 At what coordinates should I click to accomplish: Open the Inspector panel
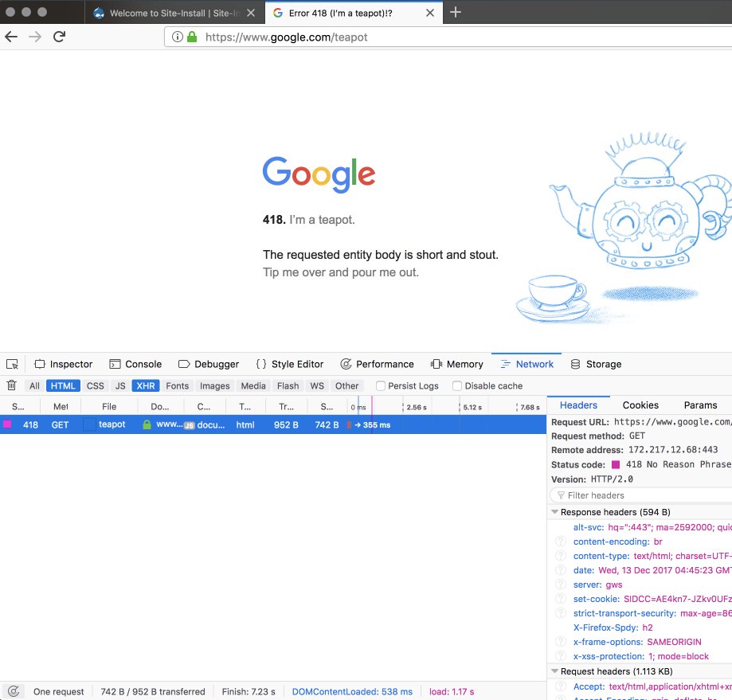coord(64,364)
